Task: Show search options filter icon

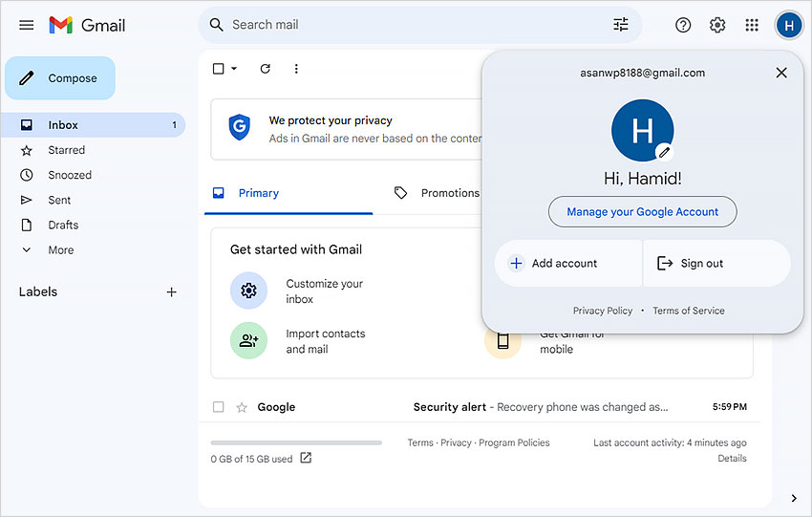Action: (620, 24)
